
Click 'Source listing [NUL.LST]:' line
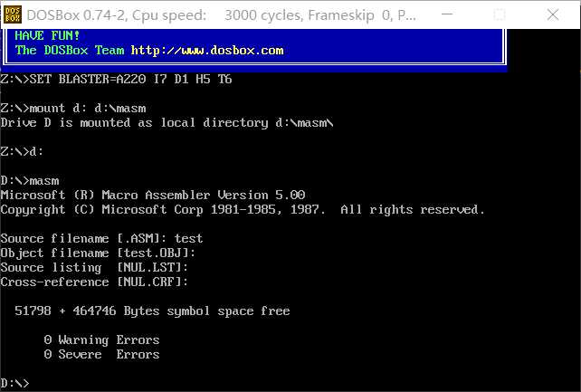tap(94, 267)
